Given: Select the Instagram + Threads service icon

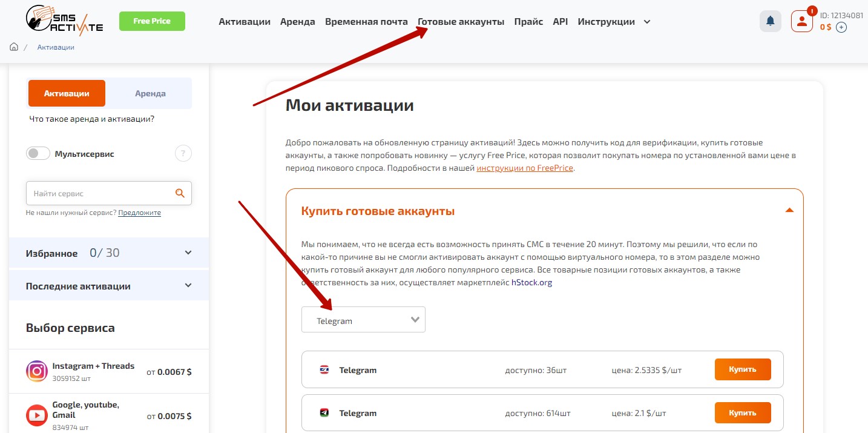Looking at the screenshot, I should [x=37, y=371].
